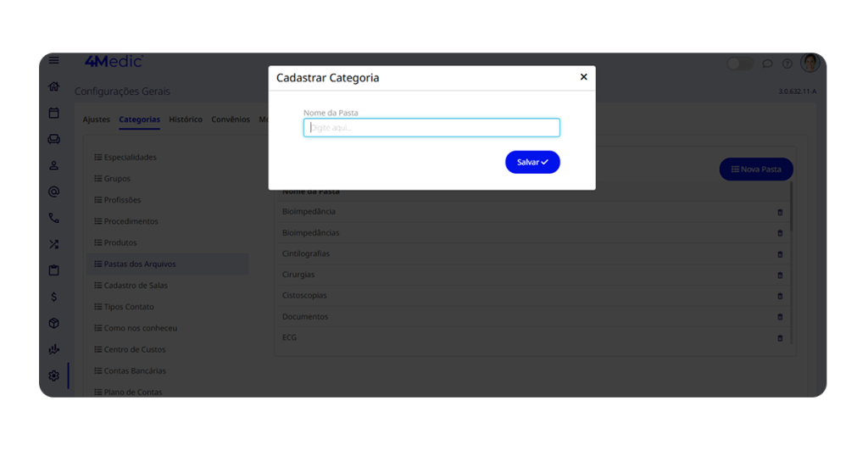Delete the ECG folder via trash icon

pyautogui.click(x=780, y=338)
